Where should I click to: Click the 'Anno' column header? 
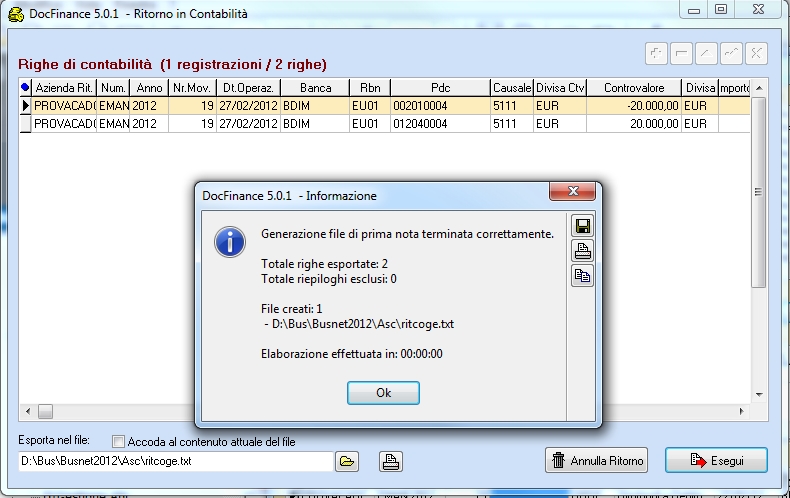pyautogui.click(x=149, y=88)
